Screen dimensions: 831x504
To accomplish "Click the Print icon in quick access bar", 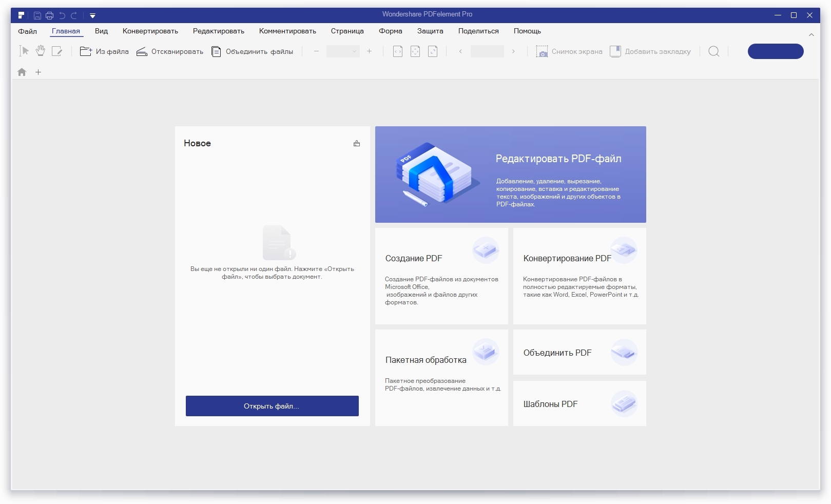I will pos(50,16).
